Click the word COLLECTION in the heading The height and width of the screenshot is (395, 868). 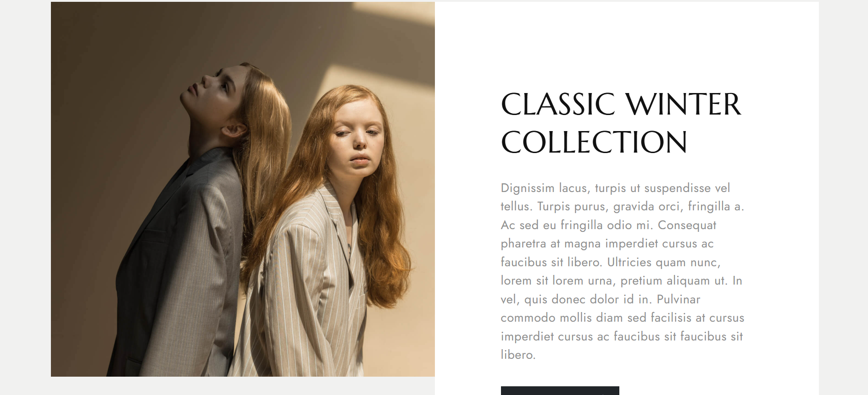594,142
